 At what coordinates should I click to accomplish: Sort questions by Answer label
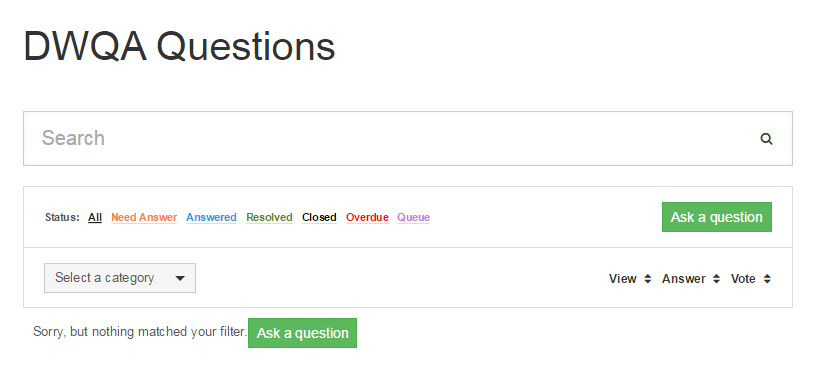coord(684,279)
